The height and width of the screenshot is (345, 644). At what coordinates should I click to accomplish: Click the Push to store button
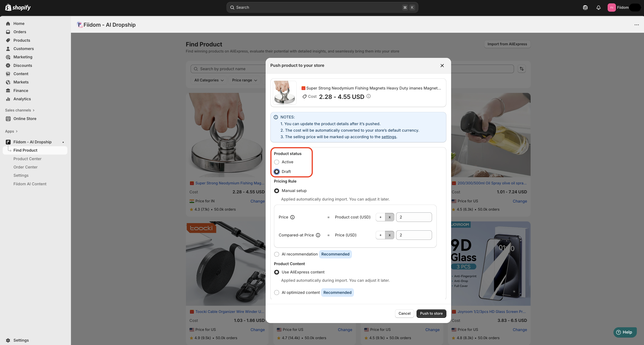click(x=431, y=313)
